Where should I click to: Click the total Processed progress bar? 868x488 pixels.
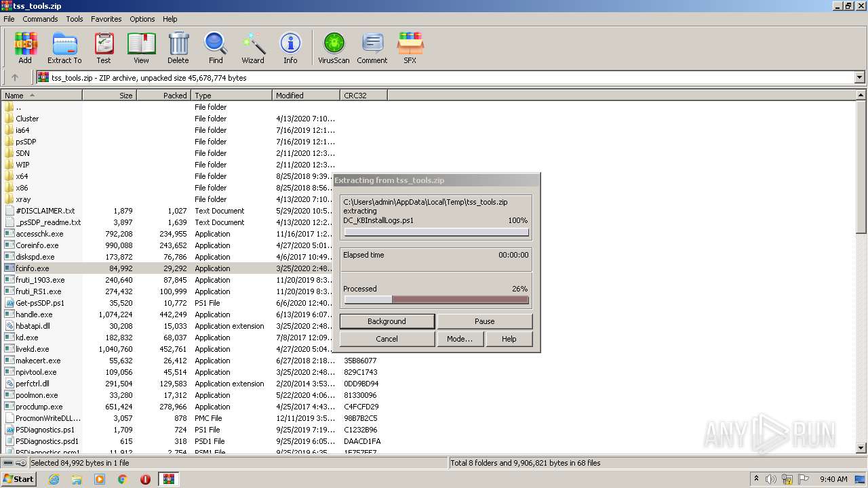click(x=436, y=300)
